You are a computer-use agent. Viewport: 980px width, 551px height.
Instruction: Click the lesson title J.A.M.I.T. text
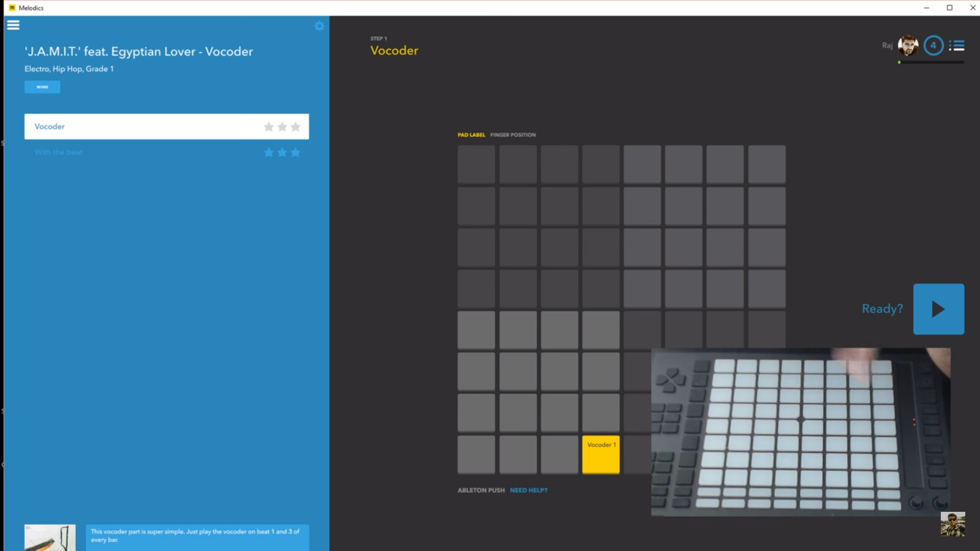[x=138, y=51]
